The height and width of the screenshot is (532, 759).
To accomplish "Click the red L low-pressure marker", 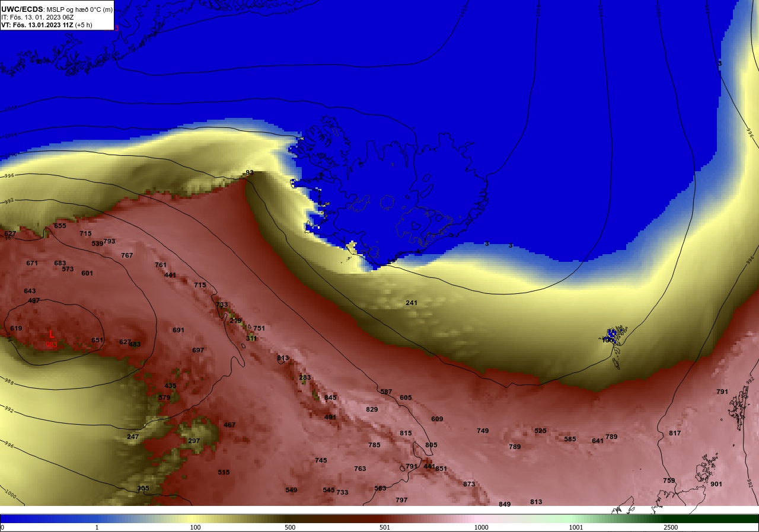I will pyautogui.click(x=52, y=334).
